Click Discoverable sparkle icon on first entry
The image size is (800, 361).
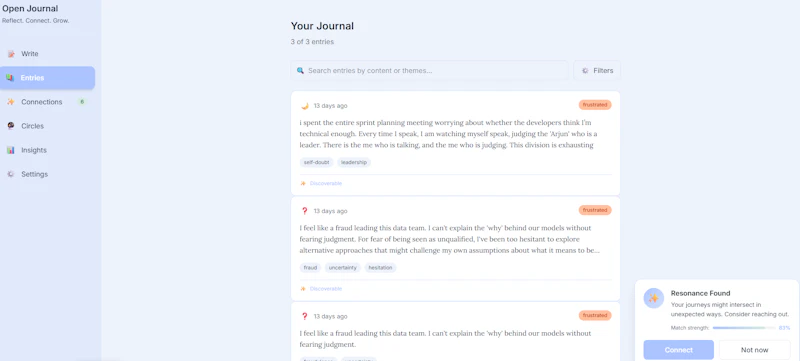303,184
